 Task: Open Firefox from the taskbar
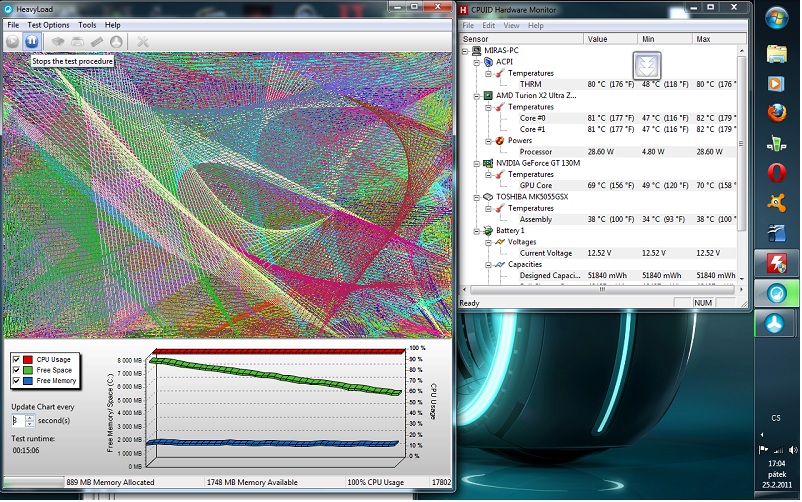(776, 112)
